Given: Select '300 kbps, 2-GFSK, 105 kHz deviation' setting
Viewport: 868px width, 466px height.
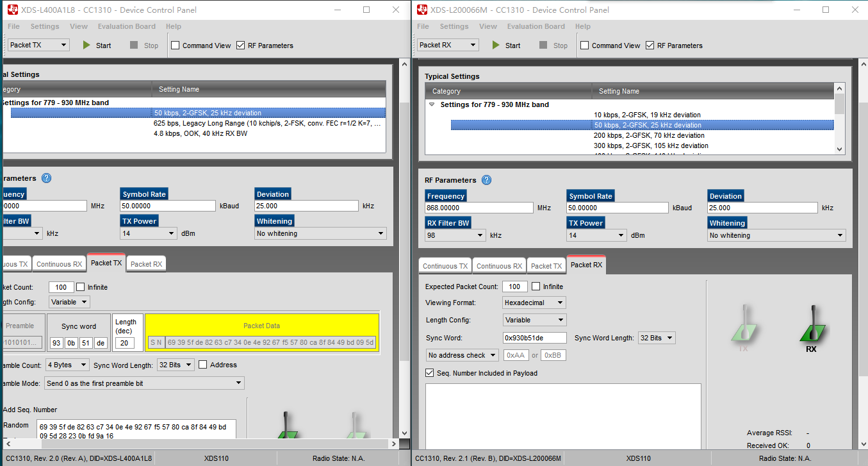Looking at the screenshot, I should click(x=651, y=146).
